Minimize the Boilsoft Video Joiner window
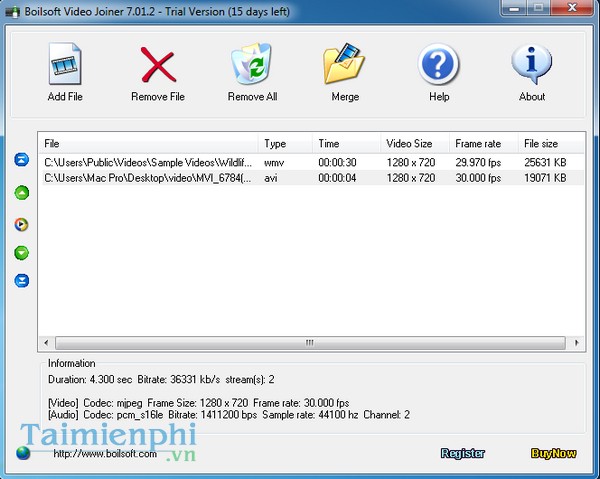The width and height of the screenshot is (600, 479). tap(515, 8)
